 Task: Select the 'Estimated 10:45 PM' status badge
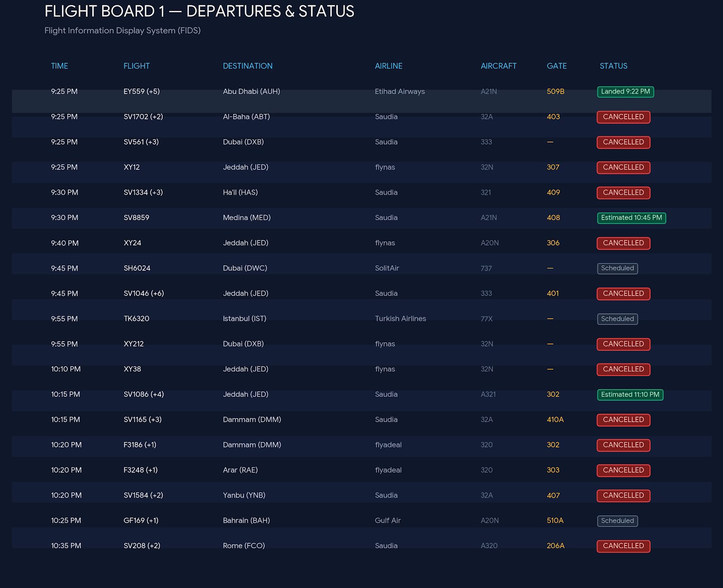click(631, 218)
